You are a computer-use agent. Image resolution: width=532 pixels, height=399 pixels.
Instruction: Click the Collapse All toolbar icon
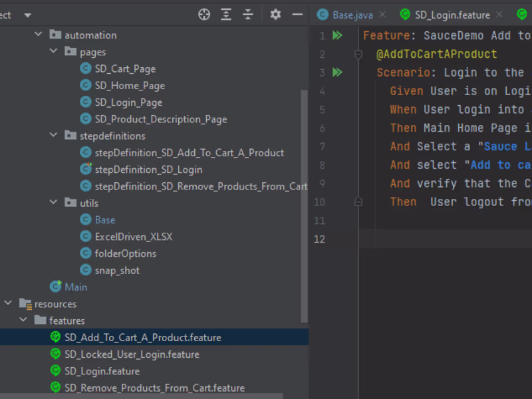(x=248, y=15)
